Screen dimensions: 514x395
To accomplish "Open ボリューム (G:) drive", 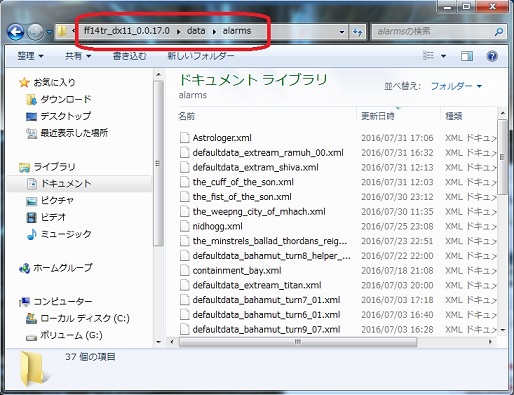I will point(71,335).
